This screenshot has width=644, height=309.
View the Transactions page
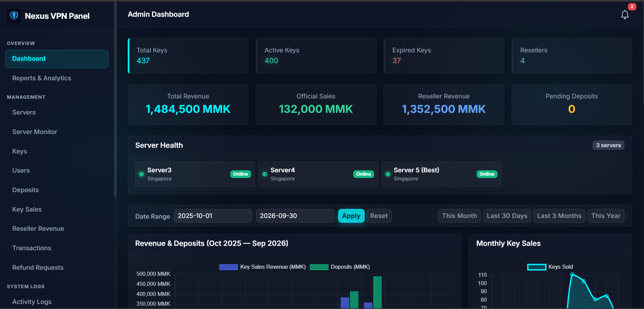32,248
